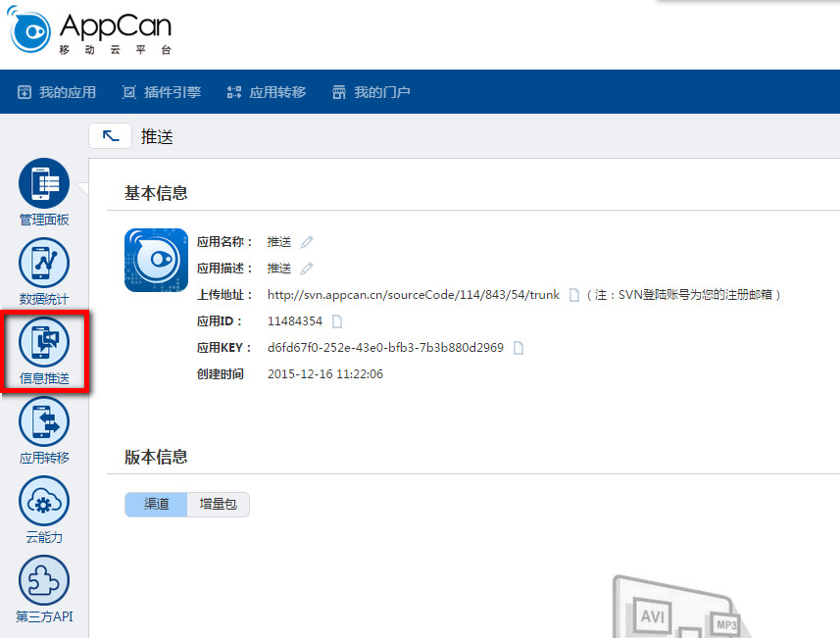Click the SVN address http://svn.appcan.cn/sourceCode/114/843/54/trunk
The width and height of the screenshot is (840, 638).
(x=413, y=295)
